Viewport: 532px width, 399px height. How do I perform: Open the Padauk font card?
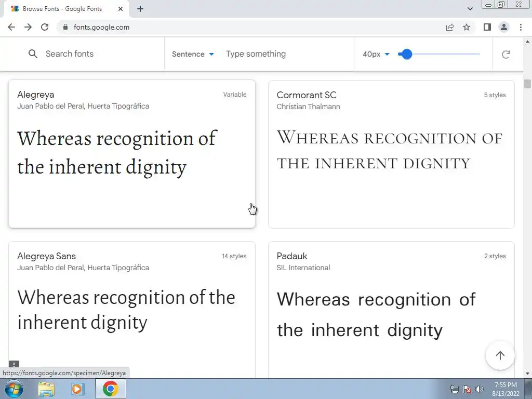click(391, 310)
